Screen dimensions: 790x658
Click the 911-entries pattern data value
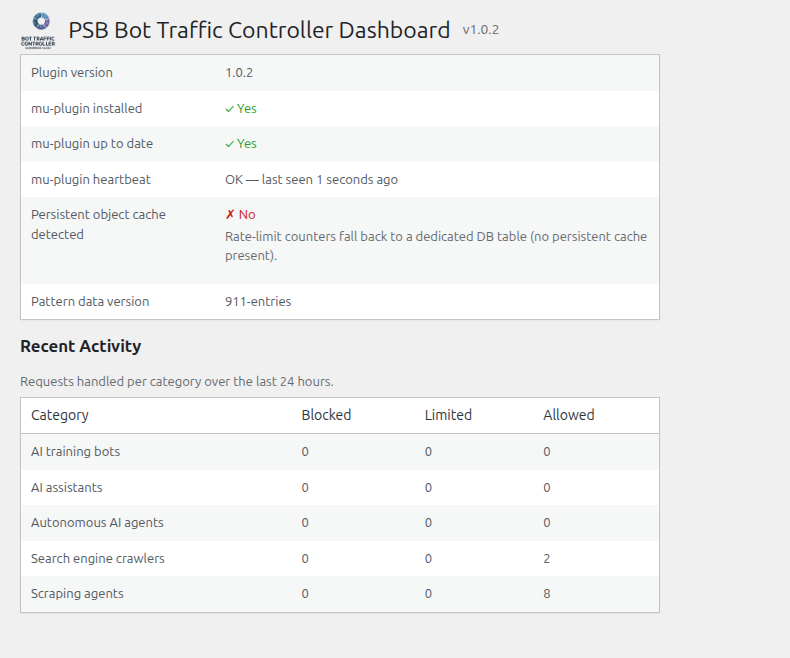[x=258, y=302]
